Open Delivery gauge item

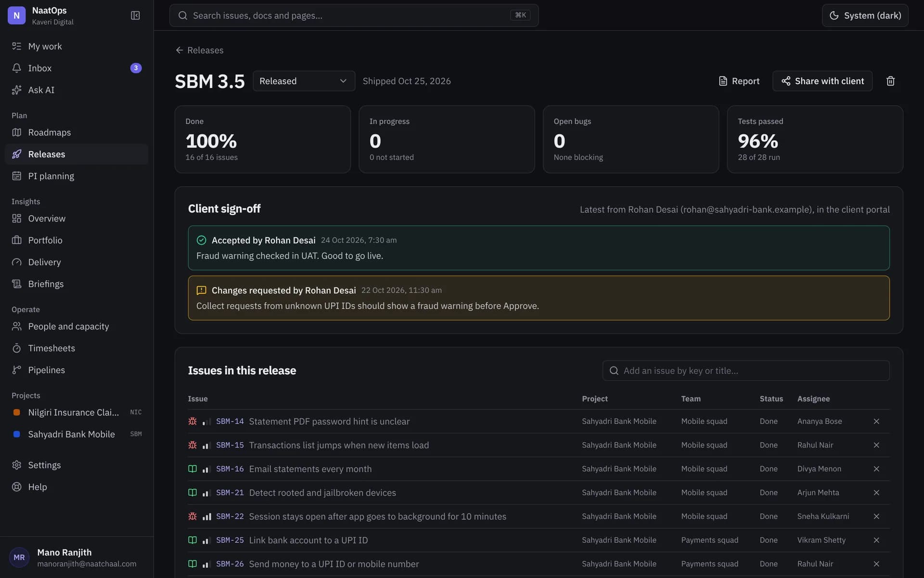click(x=77, y=262)
